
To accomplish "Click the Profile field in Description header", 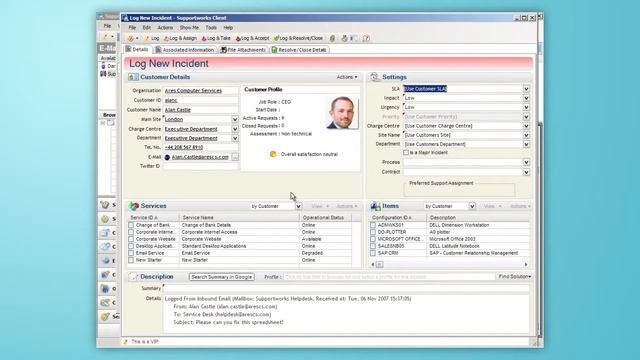I will pos(389,277).
